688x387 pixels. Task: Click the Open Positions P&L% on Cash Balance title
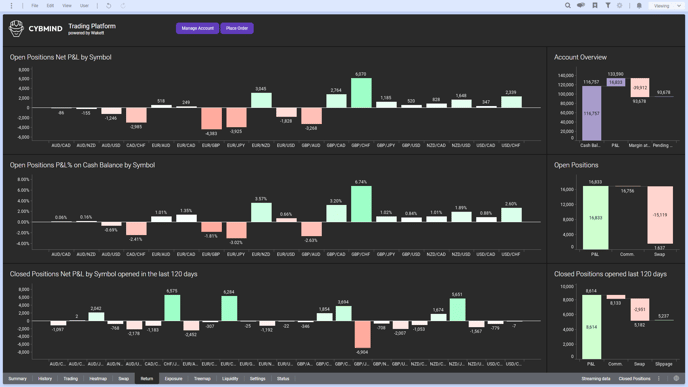coord(82,165)
